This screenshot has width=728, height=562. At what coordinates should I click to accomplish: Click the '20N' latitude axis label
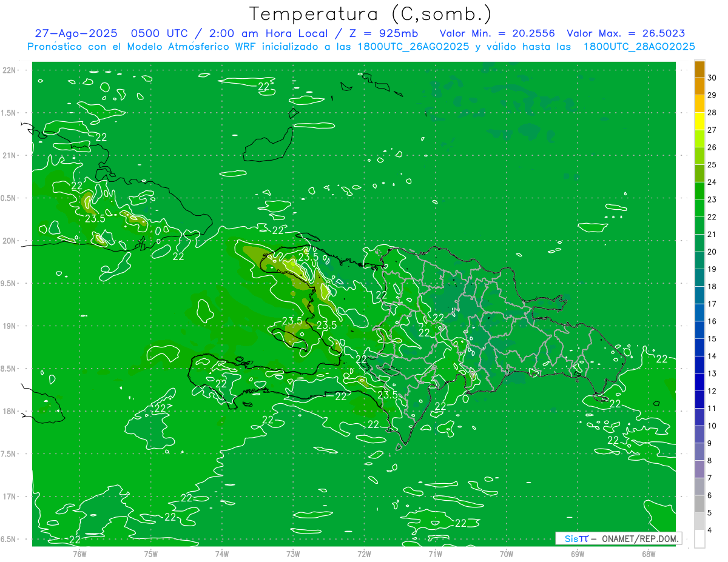[10, 241]
